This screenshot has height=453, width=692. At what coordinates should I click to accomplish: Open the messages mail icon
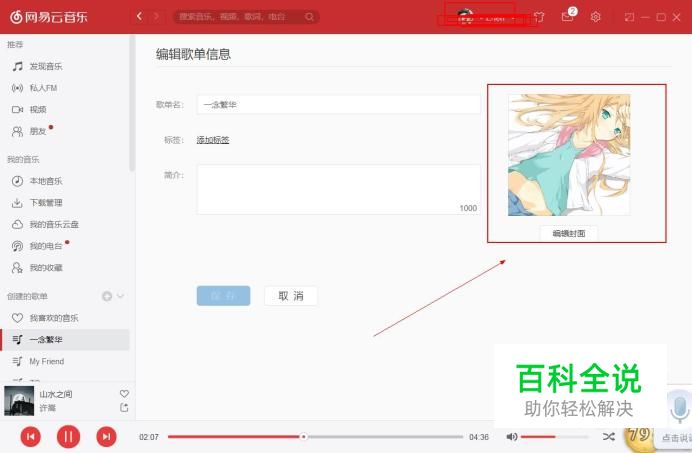pos(568,17)
